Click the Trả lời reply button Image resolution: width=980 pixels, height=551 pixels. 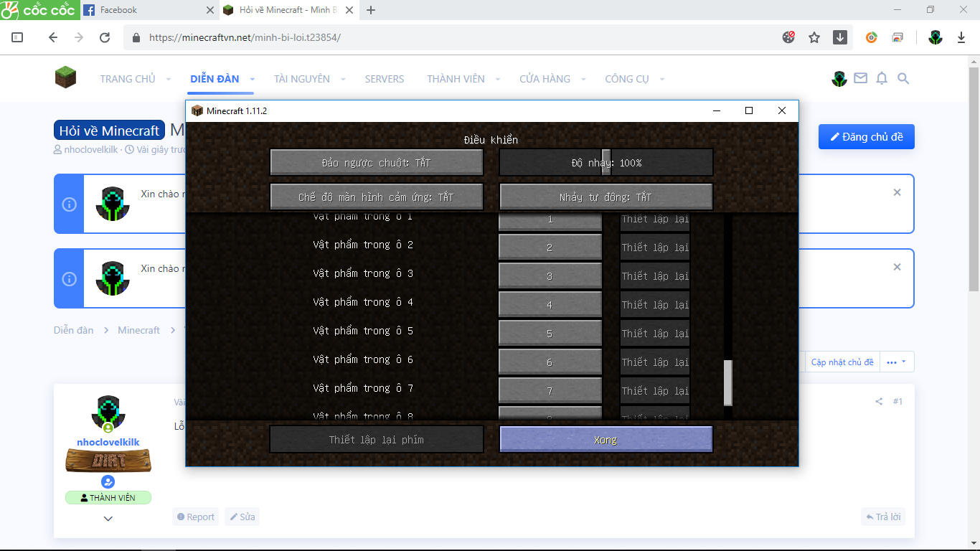[883, 517]
